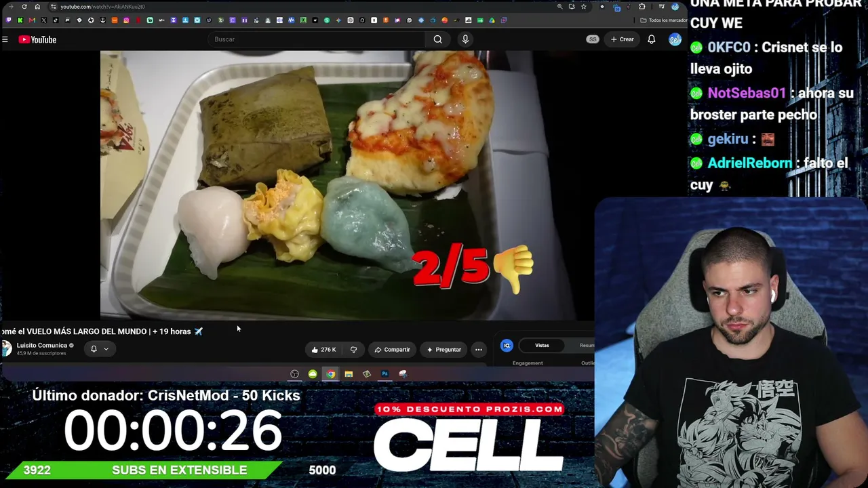
Task: Open the Todos los marcadores folder
Action: 664,20
